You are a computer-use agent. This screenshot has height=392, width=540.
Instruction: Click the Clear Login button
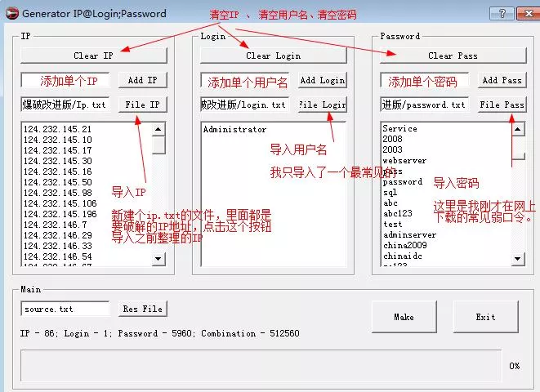click(273, 56)
